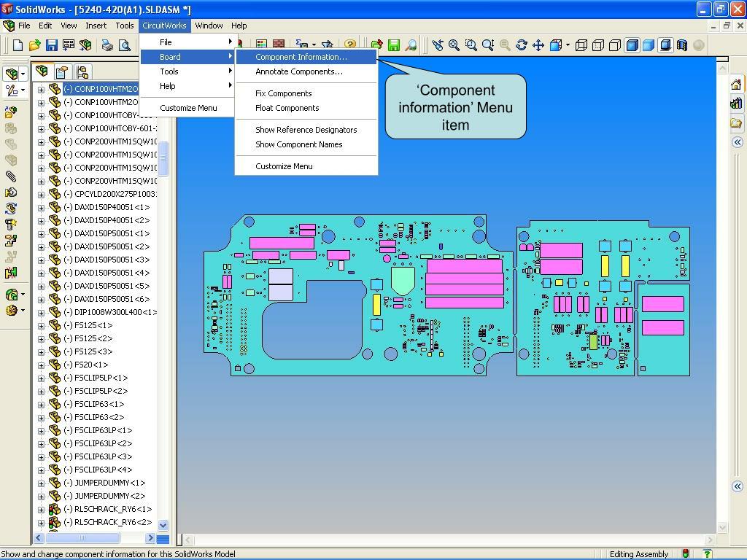Click the Section View icon
This screenshot has height=560, width=747.
(682, 45)
